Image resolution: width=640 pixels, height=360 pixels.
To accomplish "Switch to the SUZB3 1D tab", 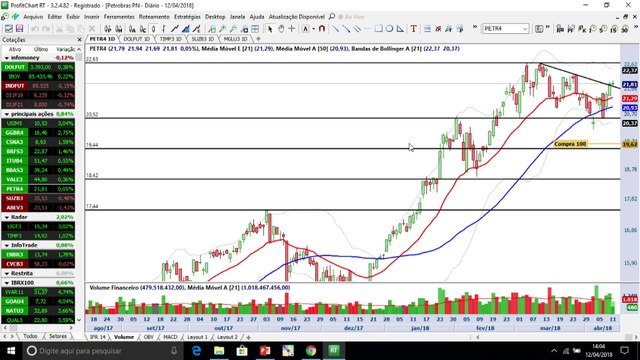I will click(202, 39).
